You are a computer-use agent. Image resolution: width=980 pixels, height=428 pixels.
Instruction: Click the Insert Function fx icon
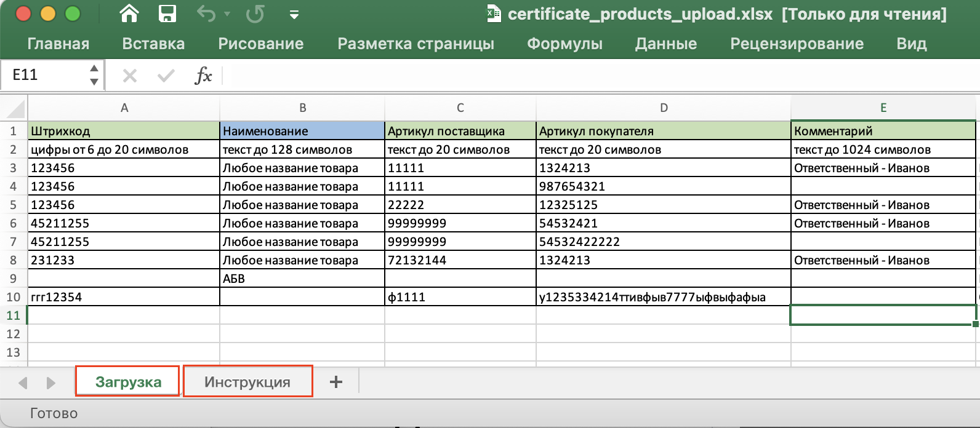point(203,76)
